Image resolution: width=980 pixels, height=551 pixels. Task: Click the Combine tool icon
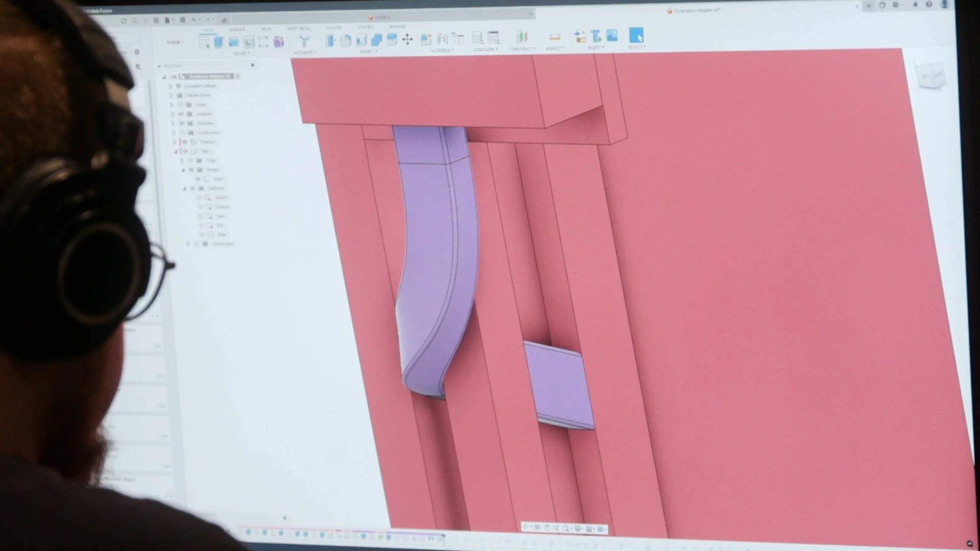tap(376, 40)
